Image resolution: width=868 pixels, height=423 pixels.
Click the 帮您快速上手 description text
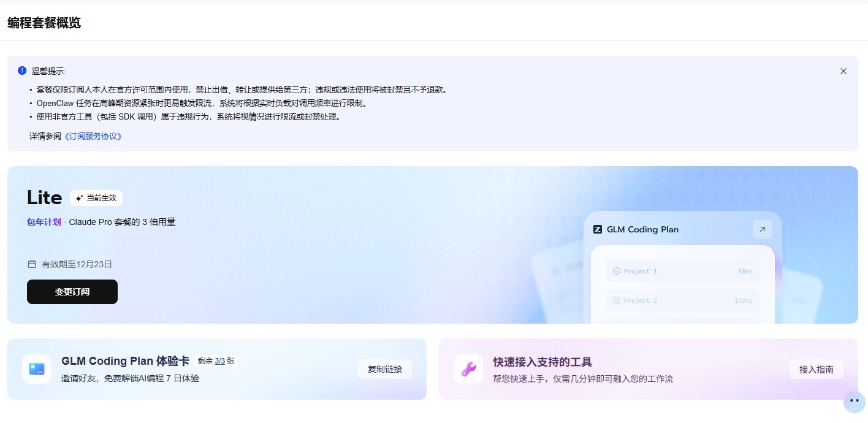(x=583, y=379)
